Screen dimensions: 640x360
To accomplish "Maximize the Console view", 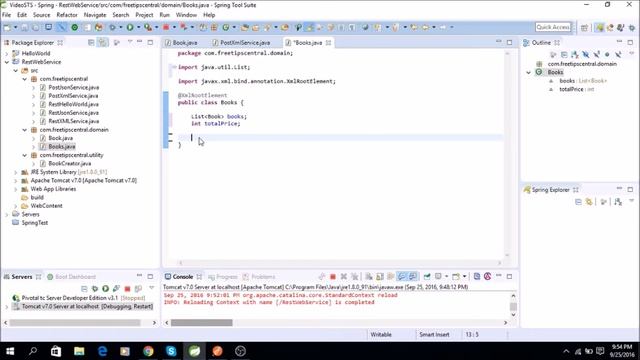I will click(509, 276).
